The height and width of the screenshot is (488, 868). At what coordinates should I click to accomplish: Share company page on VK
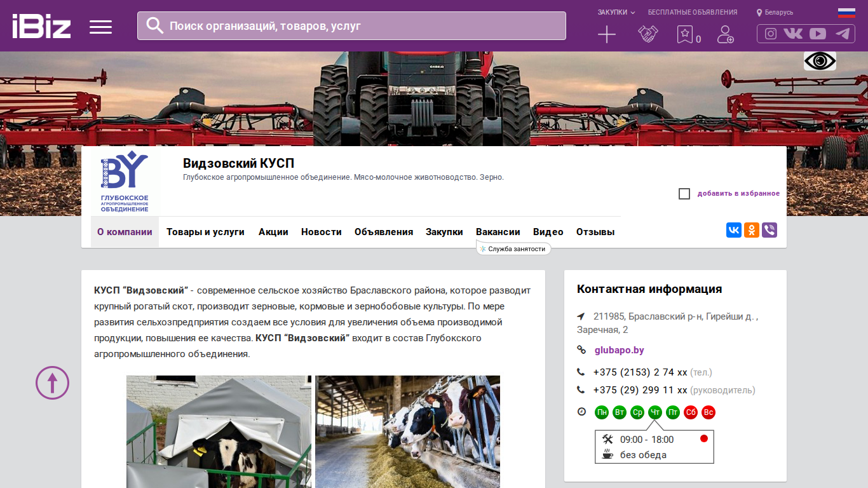pos(734,230)
